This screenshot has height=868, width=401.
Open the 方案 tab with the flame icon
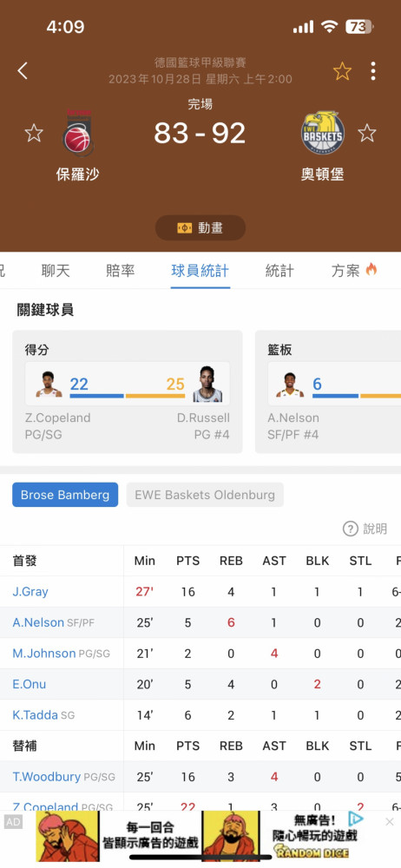354,271
